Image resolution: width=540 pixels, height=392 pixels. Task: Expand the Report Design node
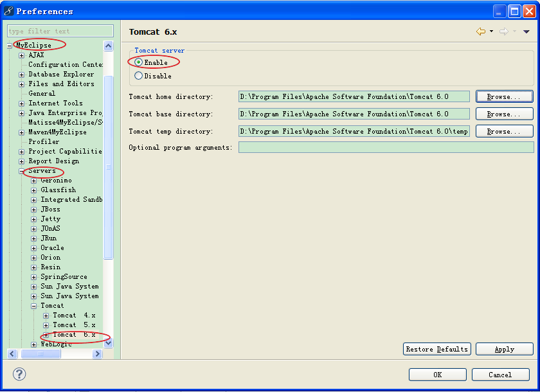coord(22,161)
